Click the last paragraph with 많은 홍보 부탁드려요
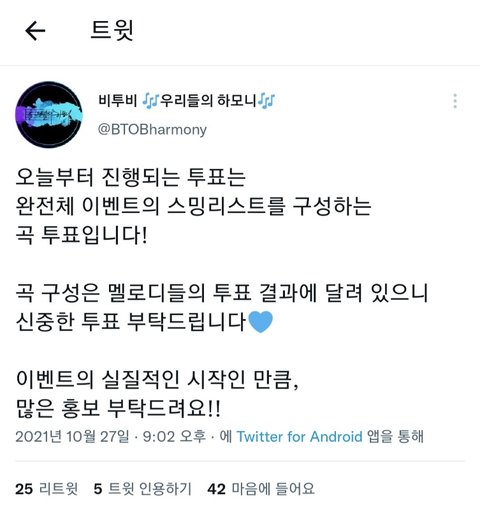Screen dimensions: 480x510 pos(157,394)
